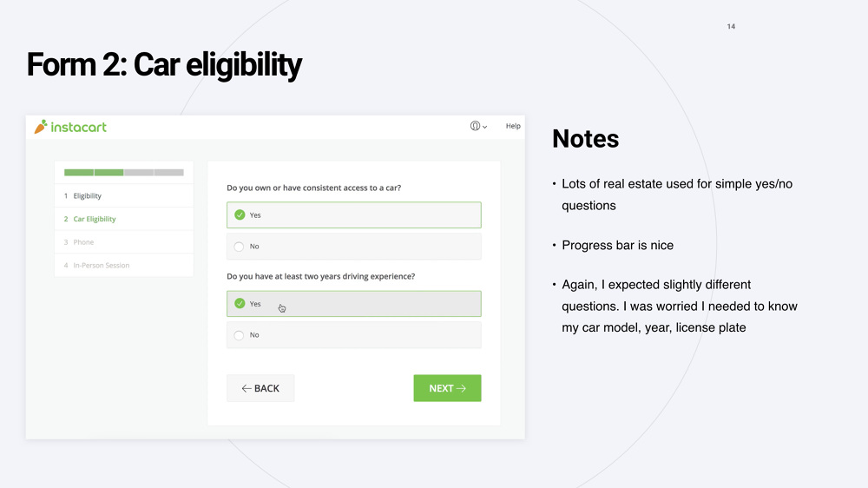Click the green NEXT button
Viewport: 868px width, 488px height.
(x=447, y=388)
